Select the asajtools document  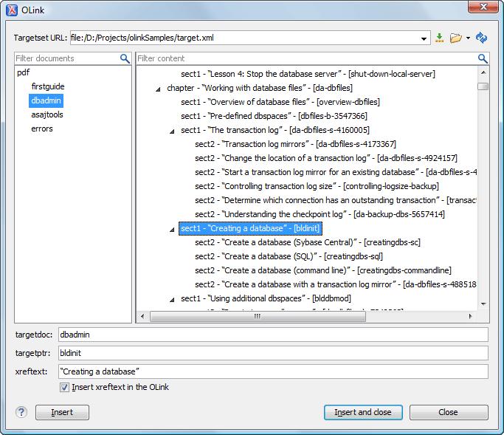47,114
